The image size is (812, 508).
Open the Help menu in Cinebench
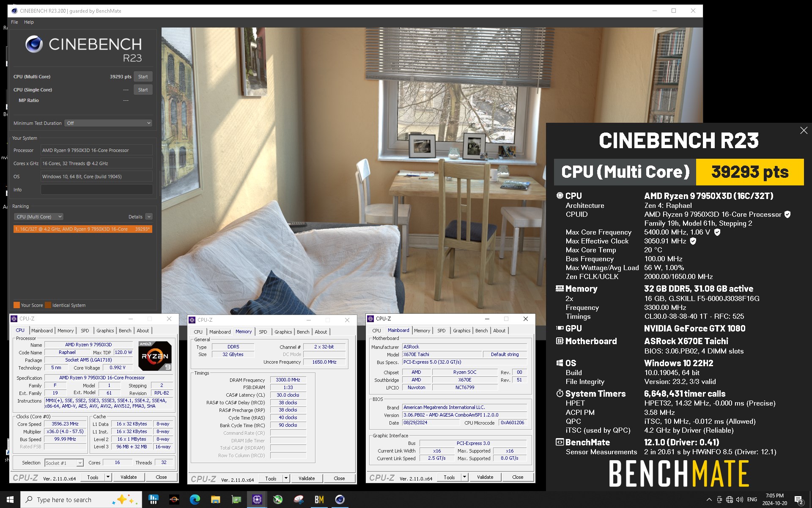[x=29, y=22]
